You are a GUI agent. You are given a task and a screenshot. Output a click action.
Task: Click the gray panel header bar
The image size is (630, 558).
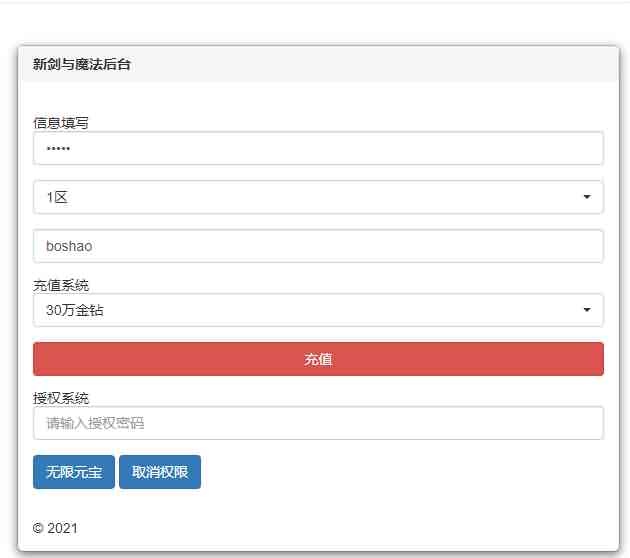(318, 64)
